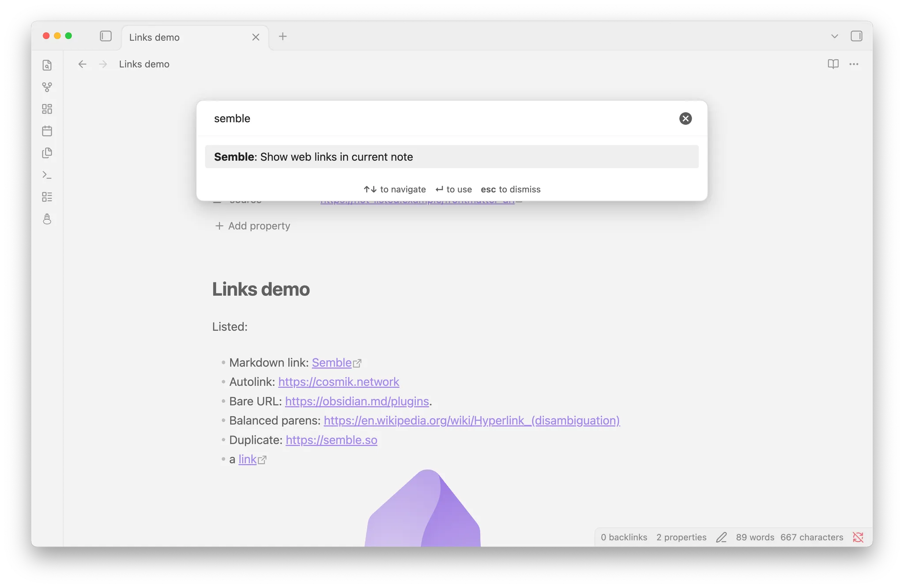
Task: Click the 2 properties status item
Action: click(681, 537)
